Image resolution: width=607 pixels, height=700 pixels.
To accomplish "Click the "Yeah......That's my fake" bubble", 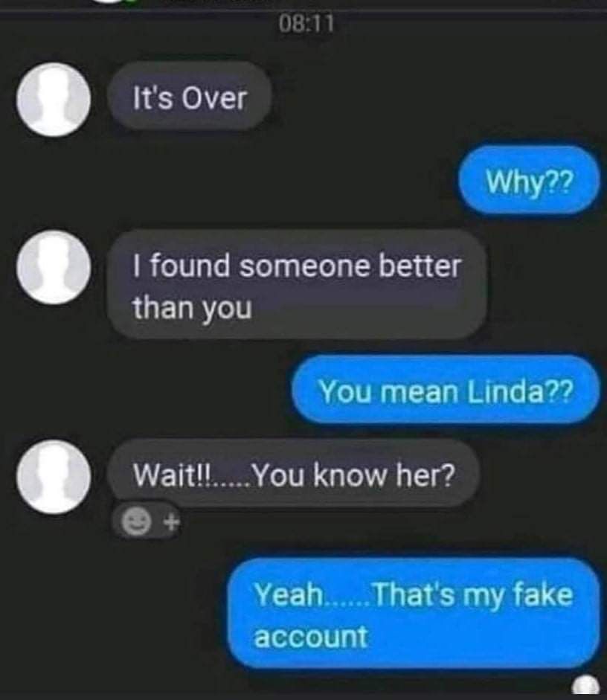I will pyautogui.click(x=414, y=614).
